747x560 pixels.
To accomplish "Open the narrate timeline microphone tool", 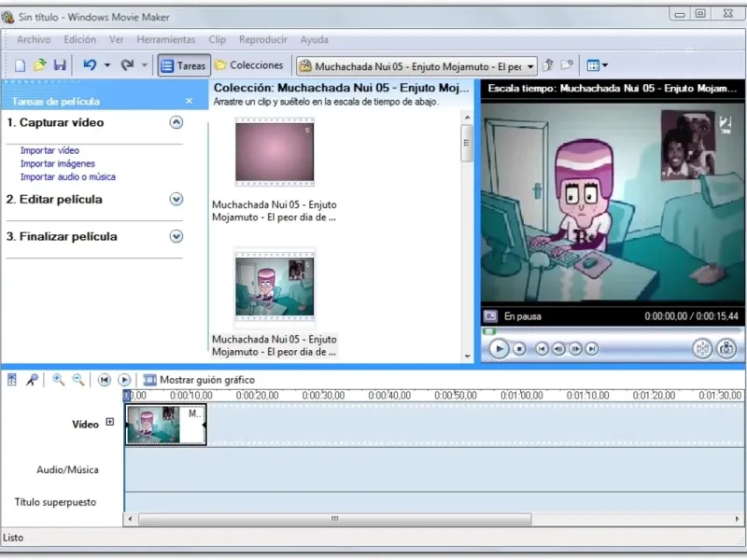I will click(32, 380).
